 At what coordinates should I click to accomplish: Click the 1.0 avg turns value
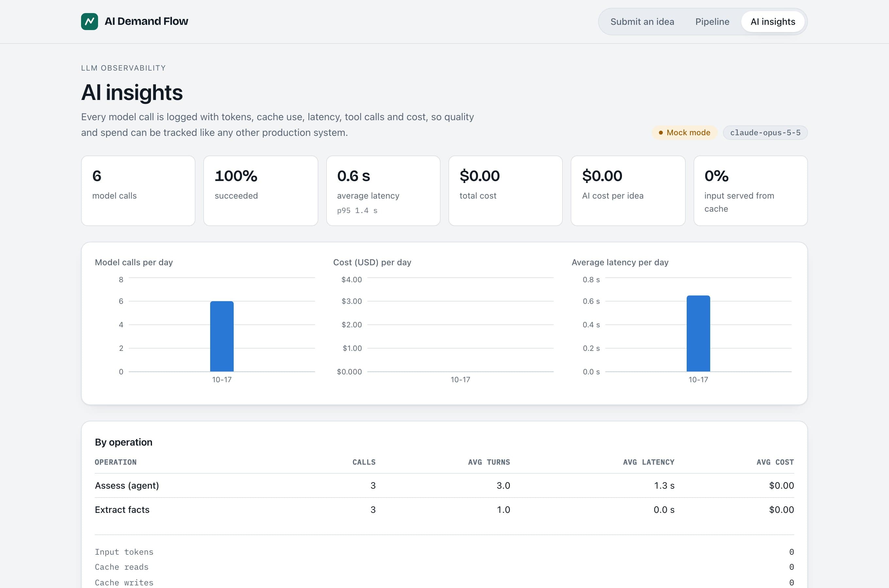[503, 510]
